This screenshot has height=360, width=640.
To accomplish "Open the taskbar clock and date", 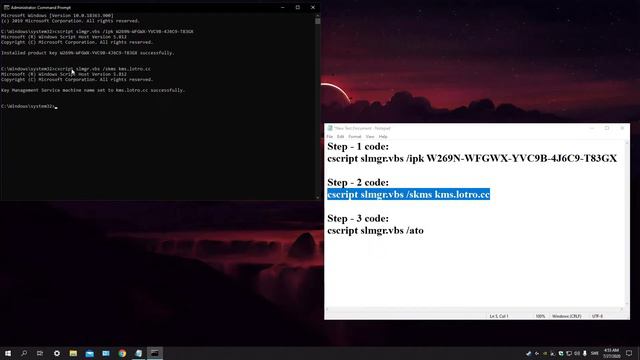I will pos(611,353).
